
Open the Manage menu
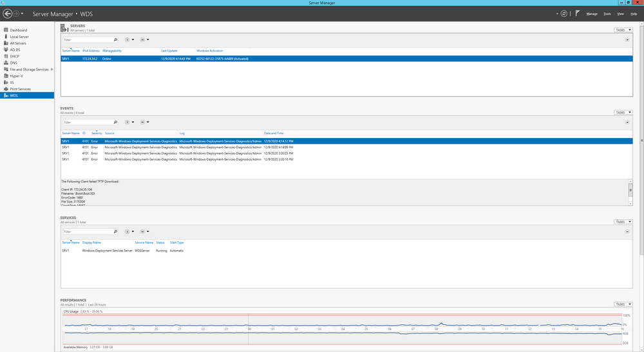pos(592,14)
